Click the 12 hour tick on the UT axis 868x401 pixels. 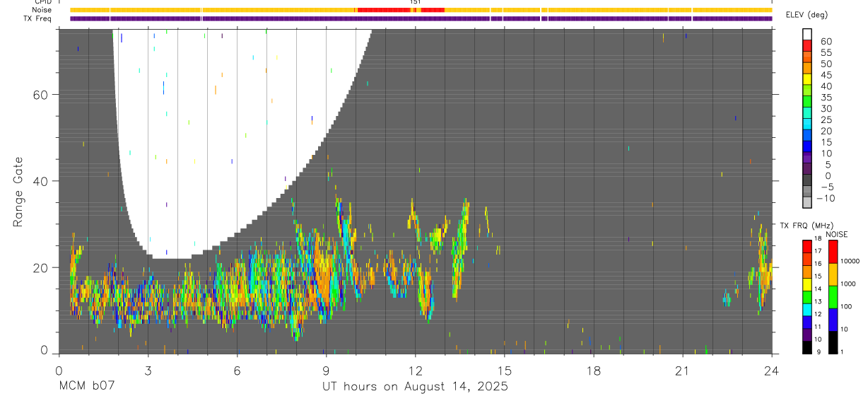(415, 371)
